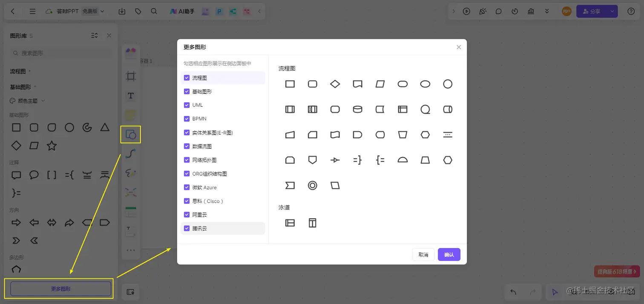Select the rectangle flowchart shape in dialog
The width and height of the screenshot is (644, 304).
click(x=290, y=84)
